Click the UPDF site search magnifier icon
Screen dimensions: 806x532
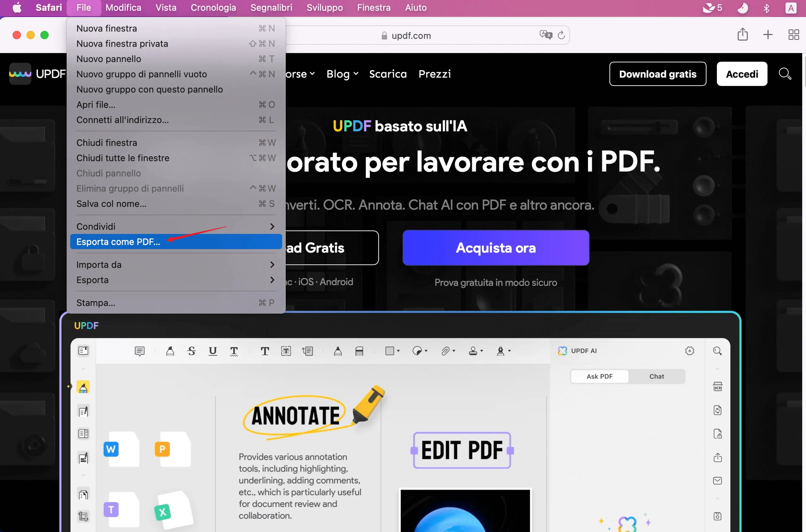pos(785,74)
